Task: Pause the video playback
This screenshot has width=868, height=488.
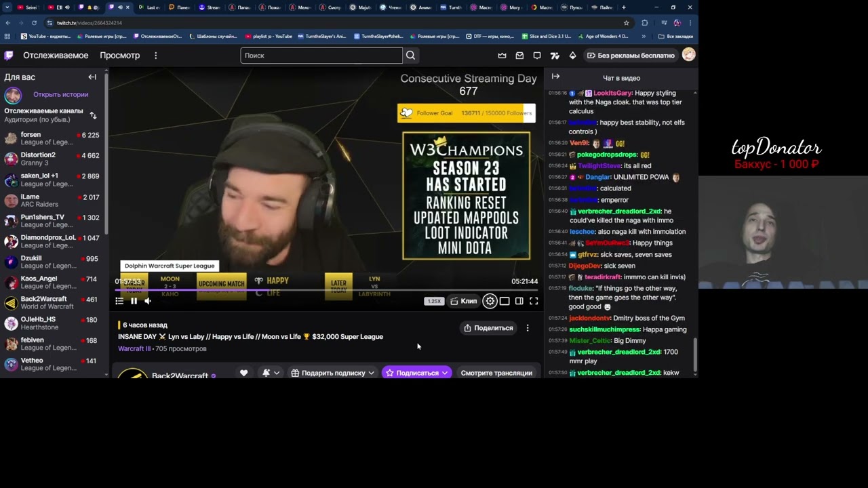Action: pyautogui.click(x=134, y=301)
